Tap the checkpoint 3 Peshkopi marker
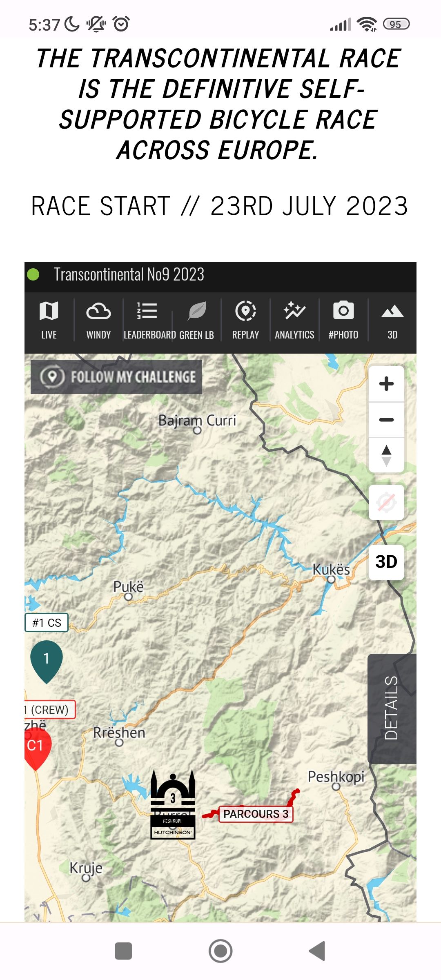The height and width of the screenshot is (980, 441). (173, 804)
